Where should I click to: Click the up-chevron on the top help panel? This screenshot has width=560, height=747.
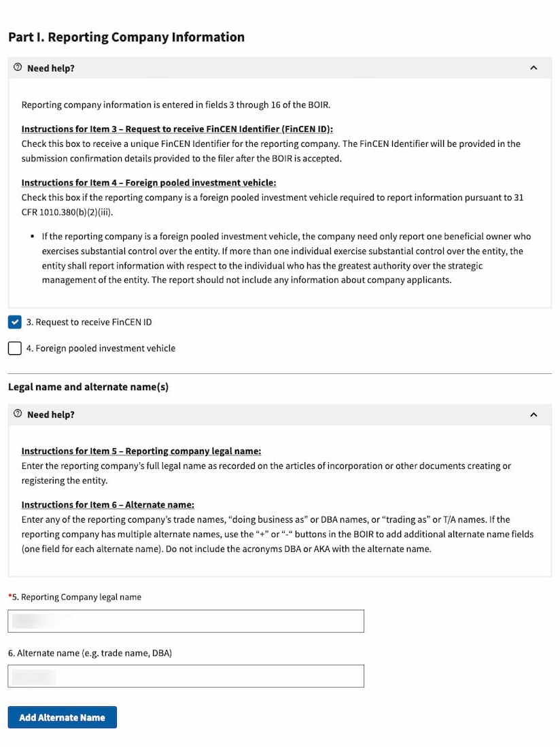click(x=533, y=67)
